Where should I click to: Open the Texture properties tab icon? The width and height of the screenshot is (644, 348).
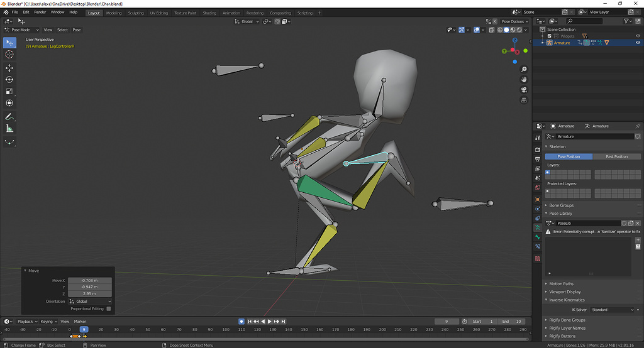[x=538, y=259]
